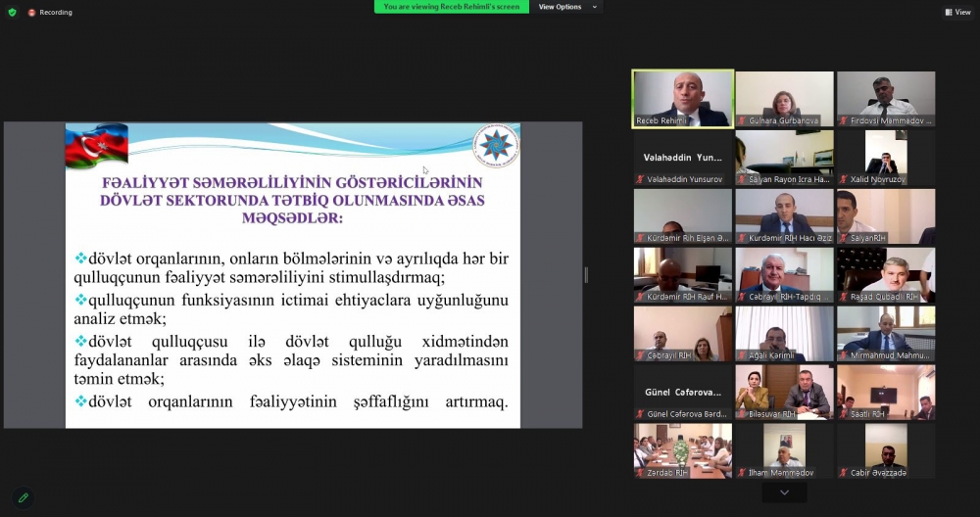Click slide bullet 'dövlət orqanlarının fəaliyyətinin şəffaflığını artırmaq'
980x517 pixels.
(x=291, y=401)
